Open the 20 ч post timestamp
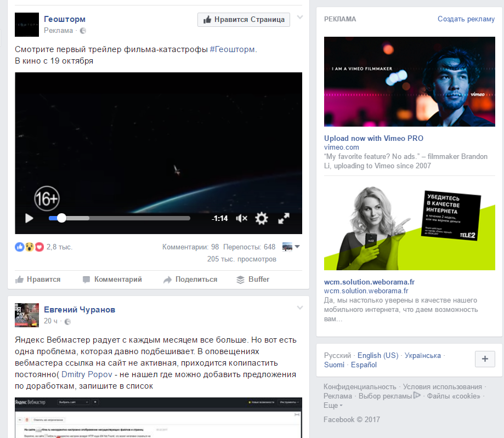This screenshot has height=438, width=504. coord(50,321)
